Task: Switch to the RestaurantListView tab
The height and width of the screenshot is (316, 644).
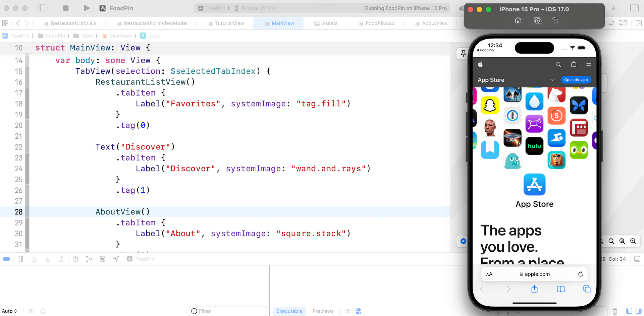Action: coord(70,23)
